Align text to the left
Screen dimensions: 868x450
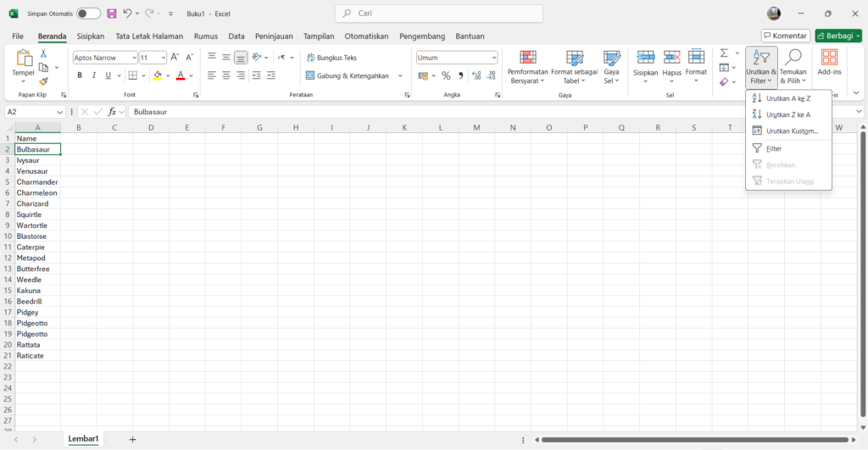[211, 75]
